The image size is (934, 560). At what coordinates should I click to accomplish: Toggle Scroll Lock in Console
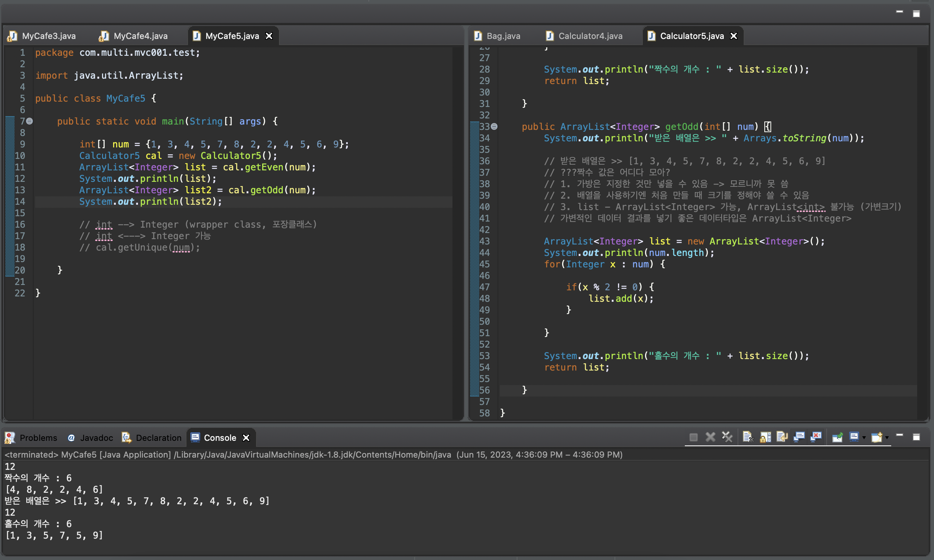tap(765, 437)
